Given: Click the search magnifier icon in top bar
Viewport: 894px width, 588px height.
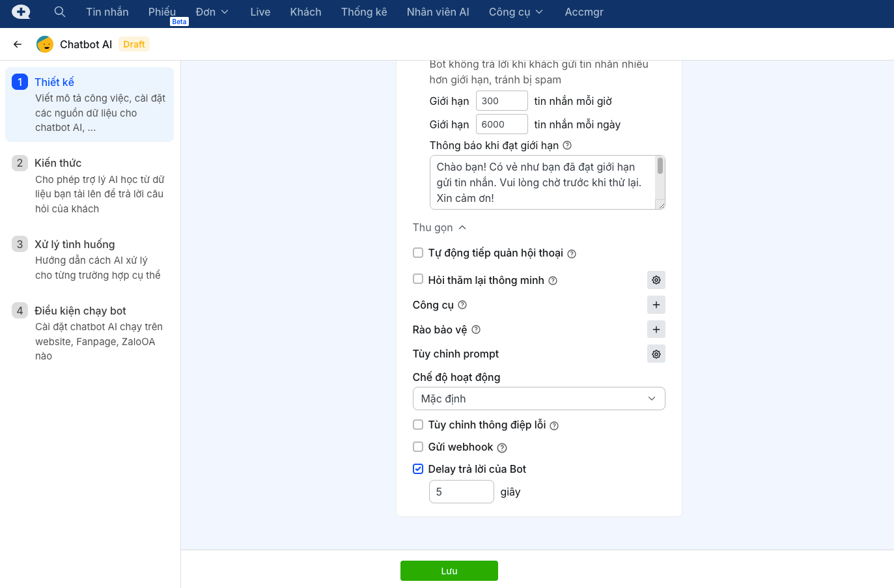Looking at the screenshot, I should 59,12.
